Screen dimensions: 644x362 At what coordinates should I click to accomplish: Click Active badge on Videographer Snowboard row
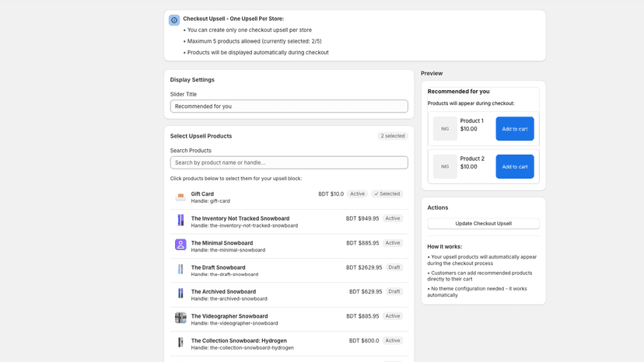click(393, 316)
